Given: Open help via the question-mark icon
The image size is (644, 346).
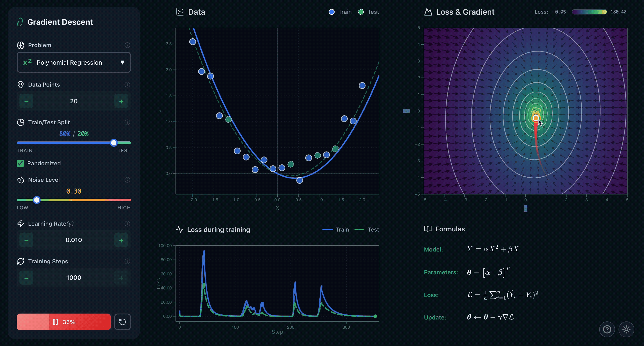Looking at the screenshot, I should point(607,329).
